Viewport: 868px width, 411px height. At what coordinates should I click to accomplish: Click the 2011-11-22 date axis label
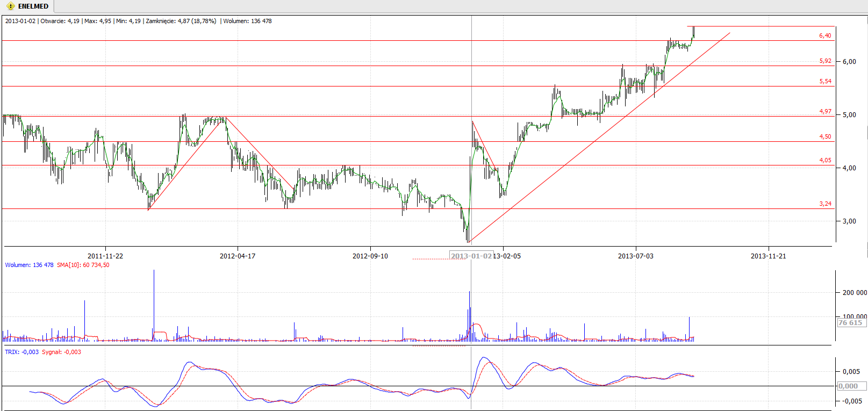105,256
